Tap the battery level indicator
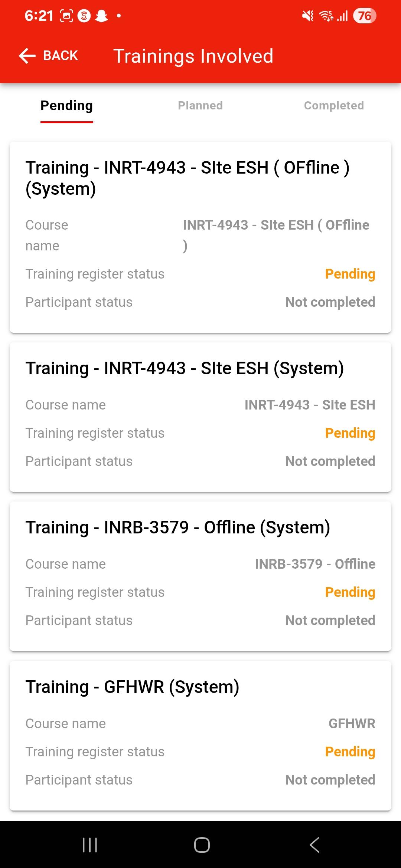 coord(364,16)
